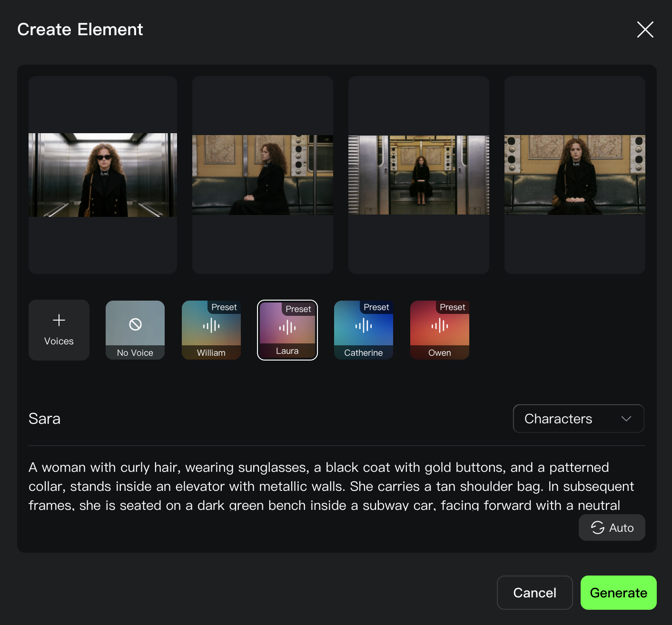
Task: Click the Auto regenerate refresh icon
Action: (x=598, y=527)
